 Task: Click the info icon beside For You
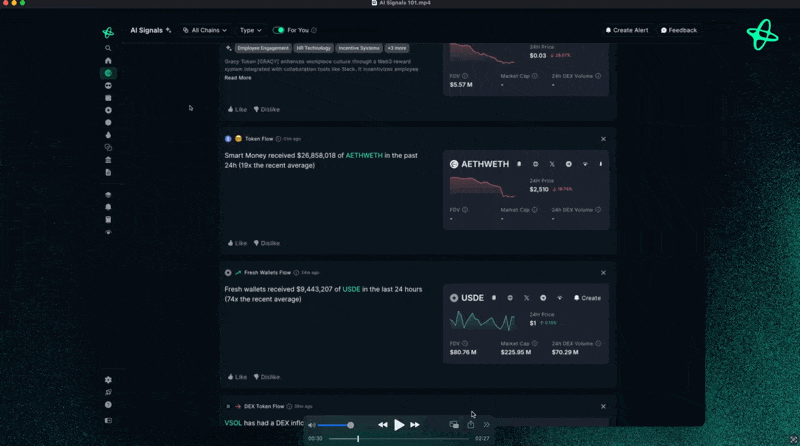pos(314,31)
